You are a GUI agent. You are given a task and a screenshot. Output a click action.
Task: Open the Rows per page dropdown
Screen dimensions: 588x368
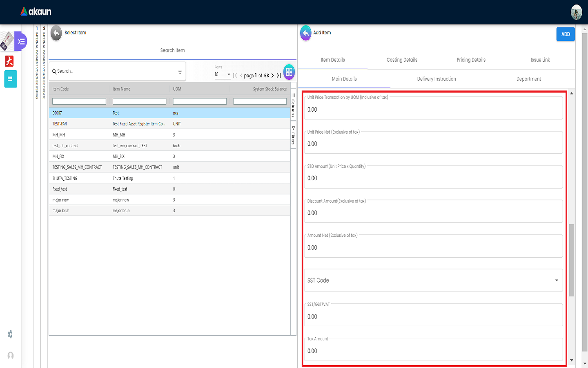point(223,74)
